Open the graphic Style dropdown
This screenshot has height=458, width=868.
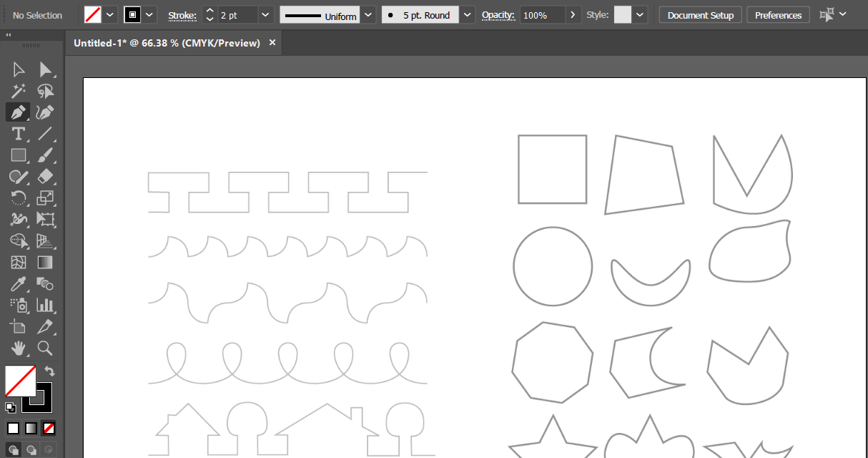pyautogui.click(x=640, y=15)
